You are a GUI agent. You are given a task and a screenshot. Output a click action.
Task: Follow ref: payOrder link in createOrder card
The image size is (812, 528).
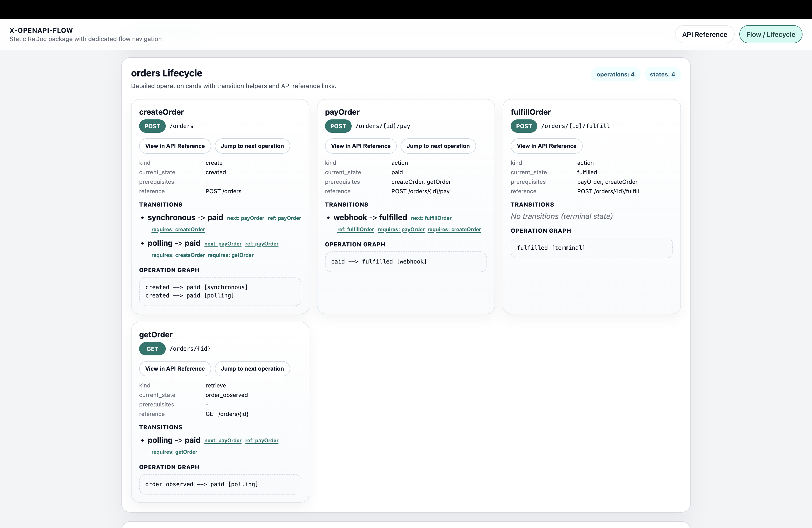pos(284,218)
